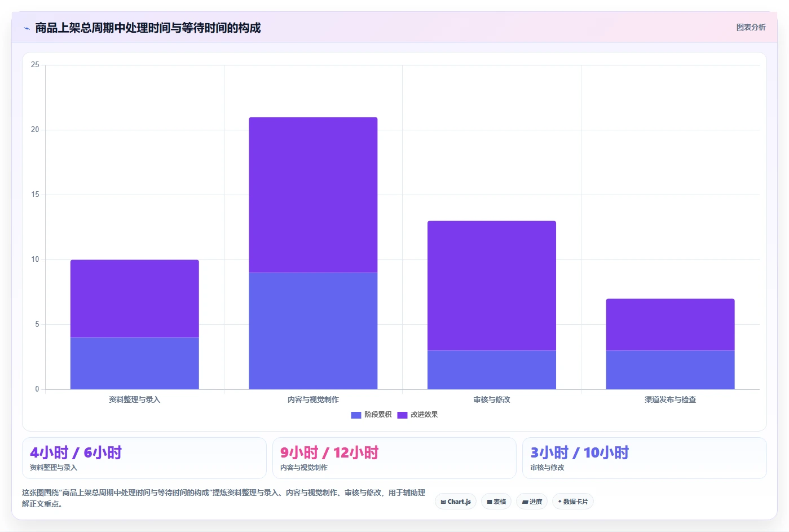Click the Chart.js tag chip
Viewport: 789px width, 532px height.
456,502
